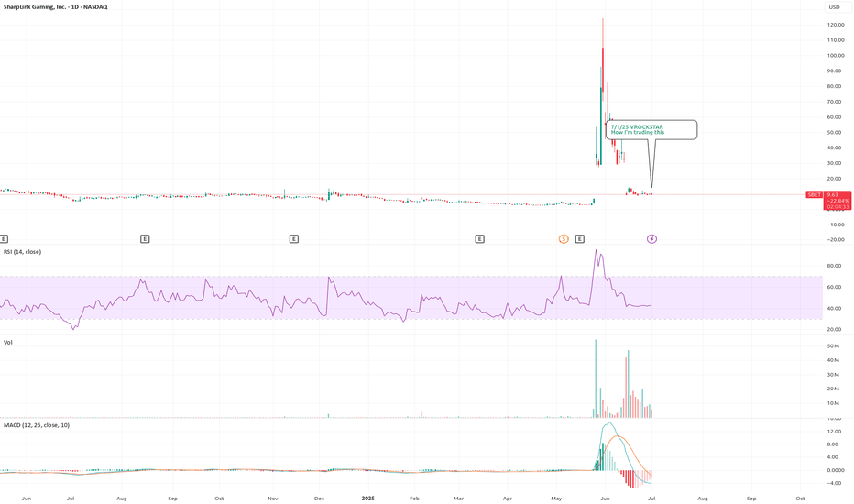Open the orange S split marker
This screenshot has width=854, height=504.
[x=564, y=238]
